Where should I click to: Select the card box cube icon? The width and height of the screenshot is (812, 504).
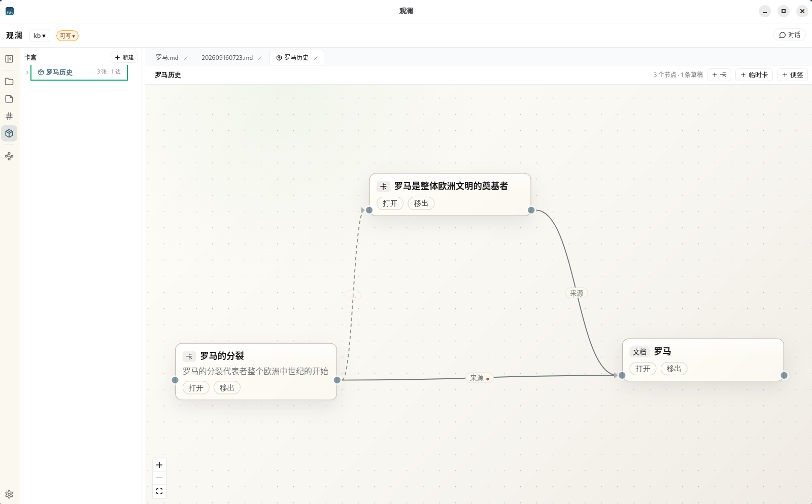9,133
